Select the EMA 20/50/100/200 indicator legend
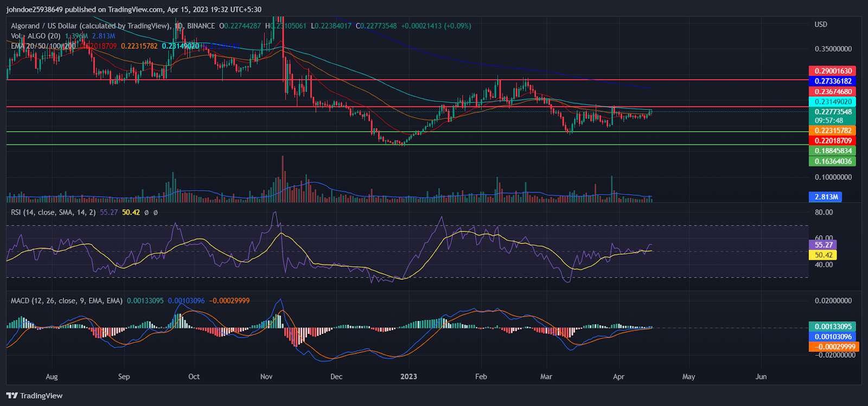This screenshot has width=868, height=406. click(43, 46)
